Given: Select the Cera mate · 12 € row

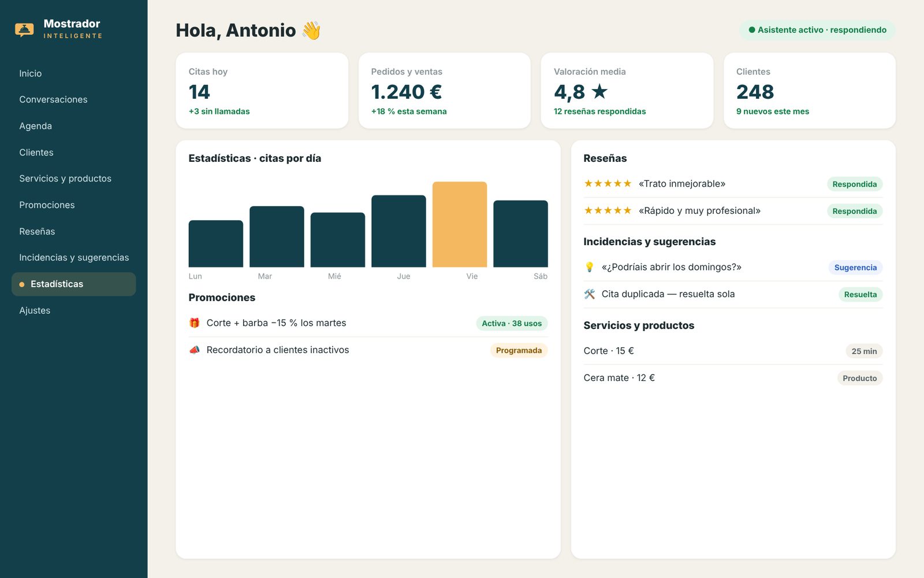Looking at the screenshot, I should (x=733, y=378).
